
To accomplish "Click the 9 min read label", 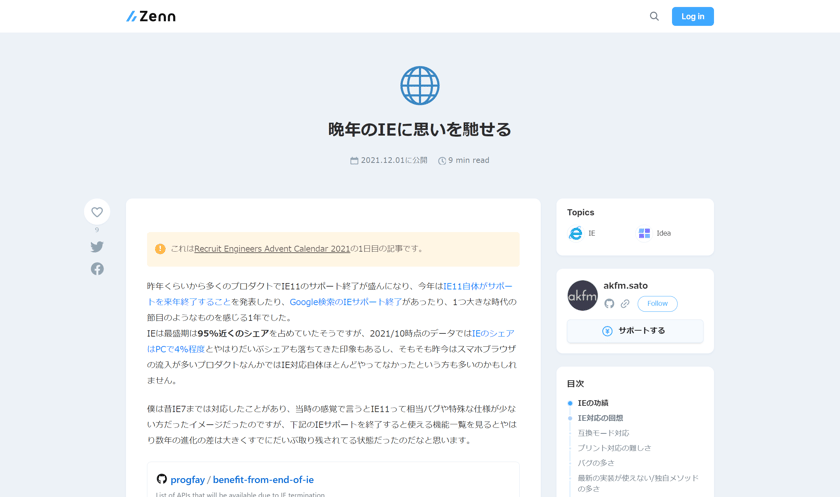I will [464, 161].
